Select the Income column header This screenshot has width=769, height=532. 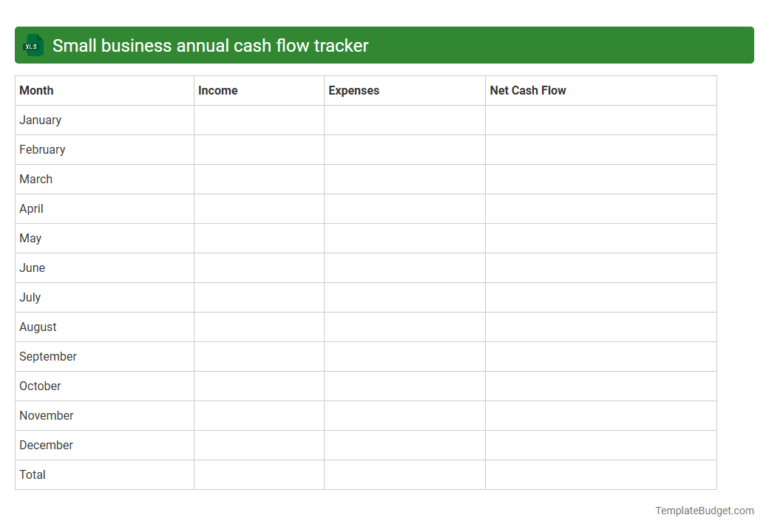(x=217, y=90)
